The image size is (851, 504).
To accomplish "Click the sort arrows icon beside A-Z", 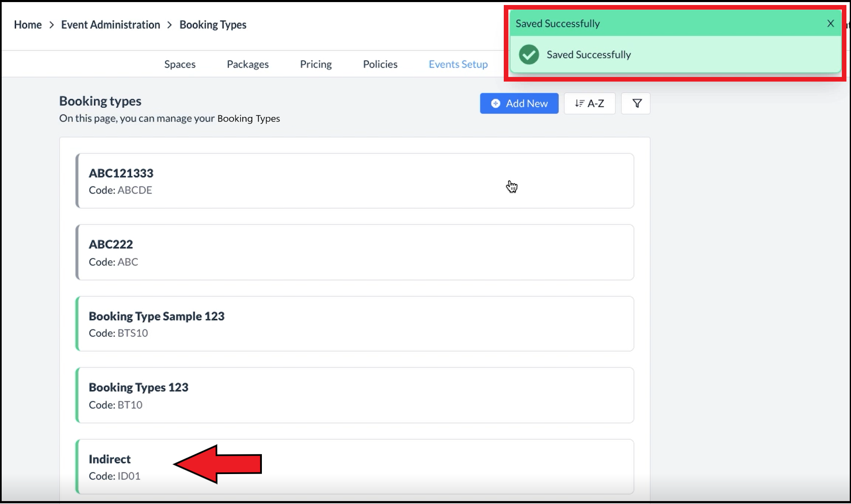I will 579,103.
